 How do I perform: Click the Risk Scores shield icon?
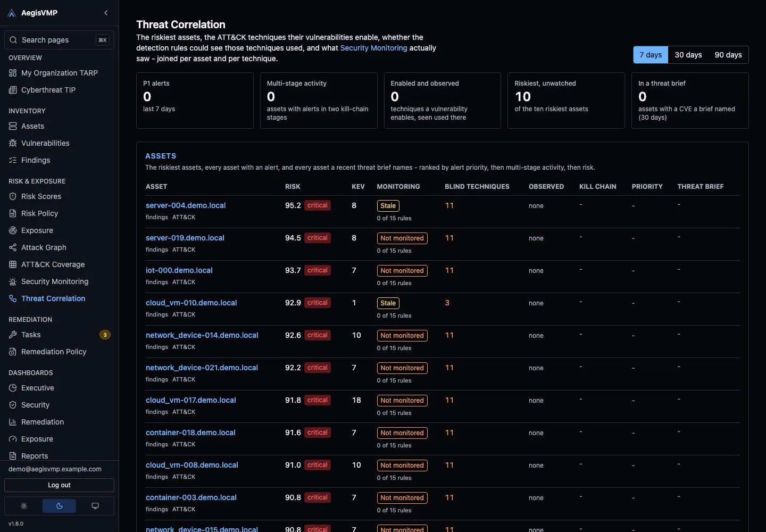pos(13,196)
